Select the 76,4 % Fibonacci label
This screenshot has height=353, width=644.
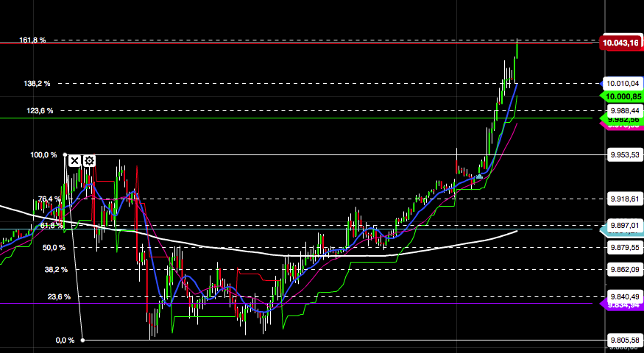pos(49,199)
